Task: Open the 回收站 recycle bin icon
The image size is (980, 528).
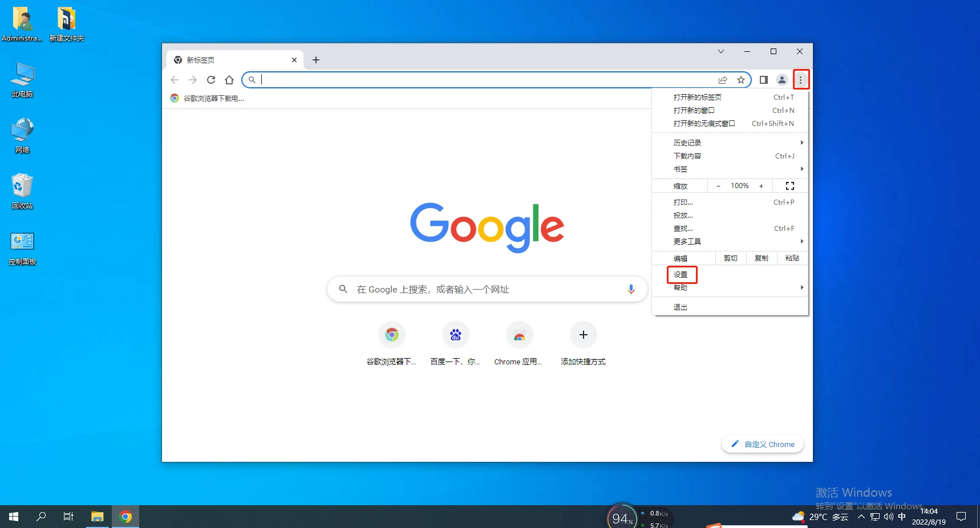Action: pyautogui.click(x=22, y=192)
